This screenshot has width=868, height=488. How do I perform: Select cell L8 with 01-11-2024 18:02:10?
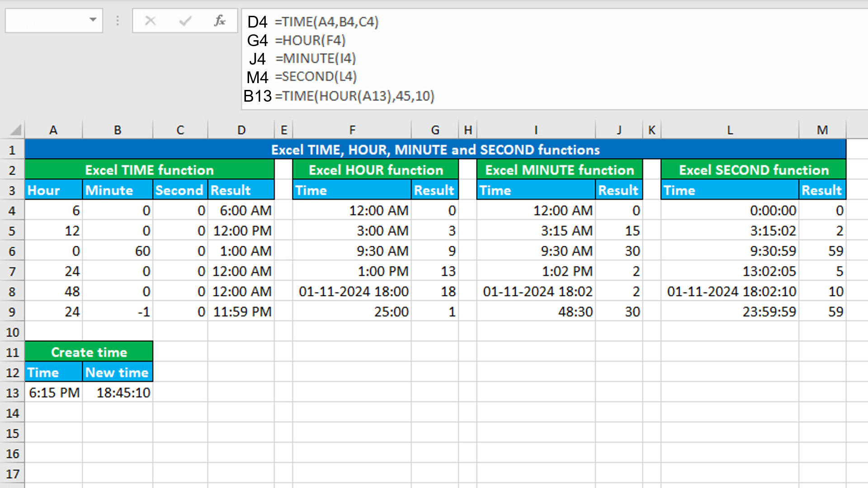(x=730, y=291)
